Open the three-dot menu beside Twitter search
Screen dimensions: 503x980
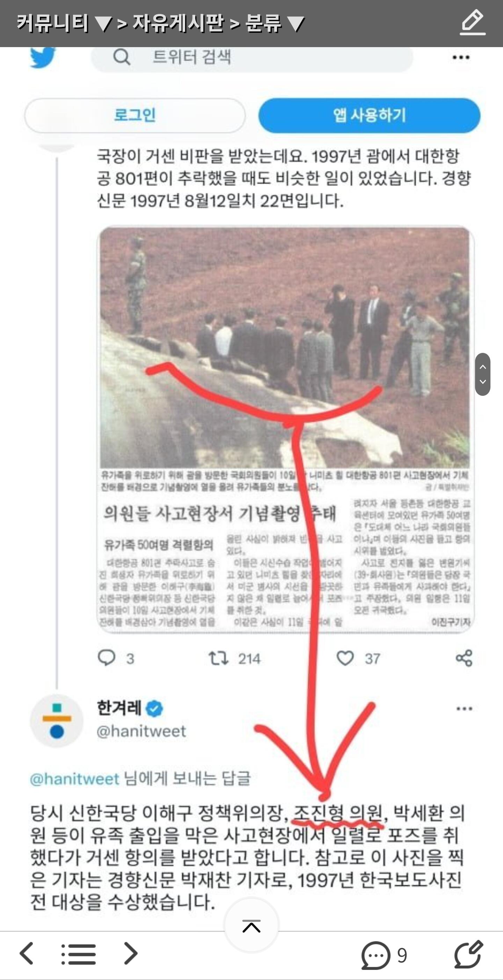point(461,58)
